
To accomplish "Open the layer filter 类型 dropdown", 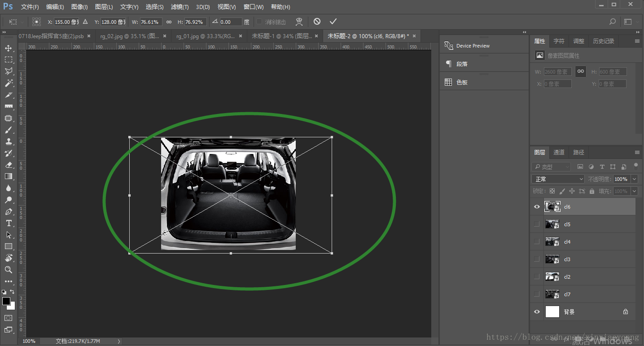I will (x=551, y=167).
